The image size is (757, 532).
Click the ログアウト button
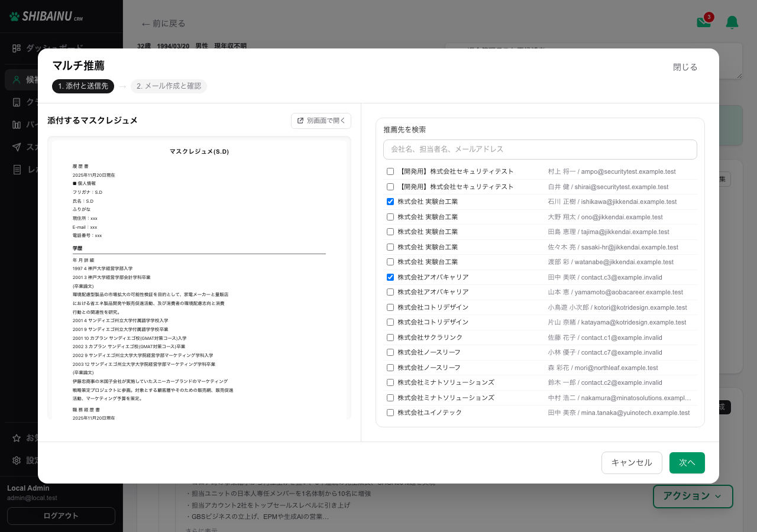coord(61,516)
